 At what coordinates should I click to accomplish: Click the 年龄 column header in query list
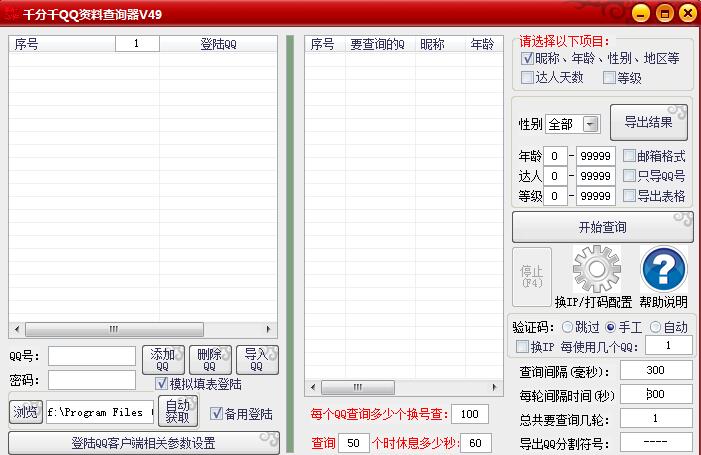point(484,44)
